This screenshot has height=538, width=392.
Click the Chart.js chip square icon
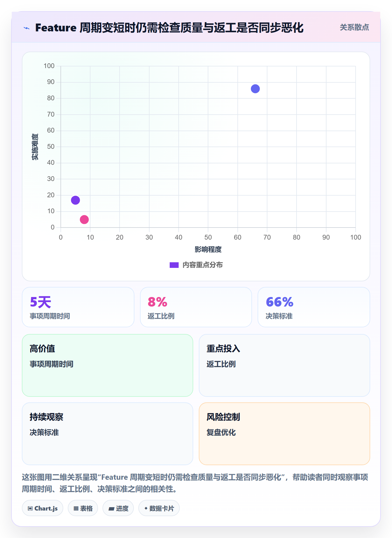coord(30,509)
